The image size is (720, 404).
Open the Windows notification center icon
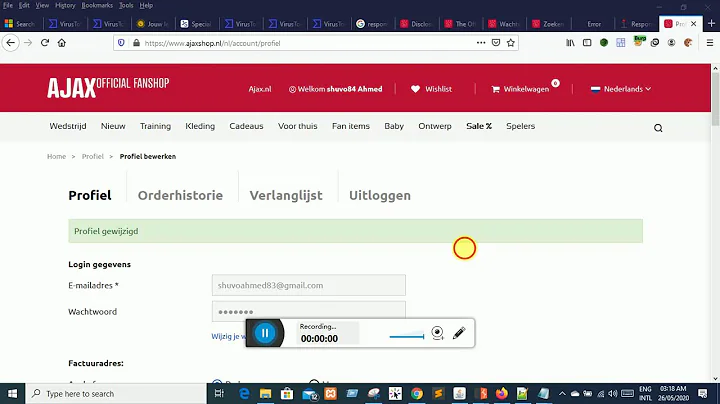(703, 393)
